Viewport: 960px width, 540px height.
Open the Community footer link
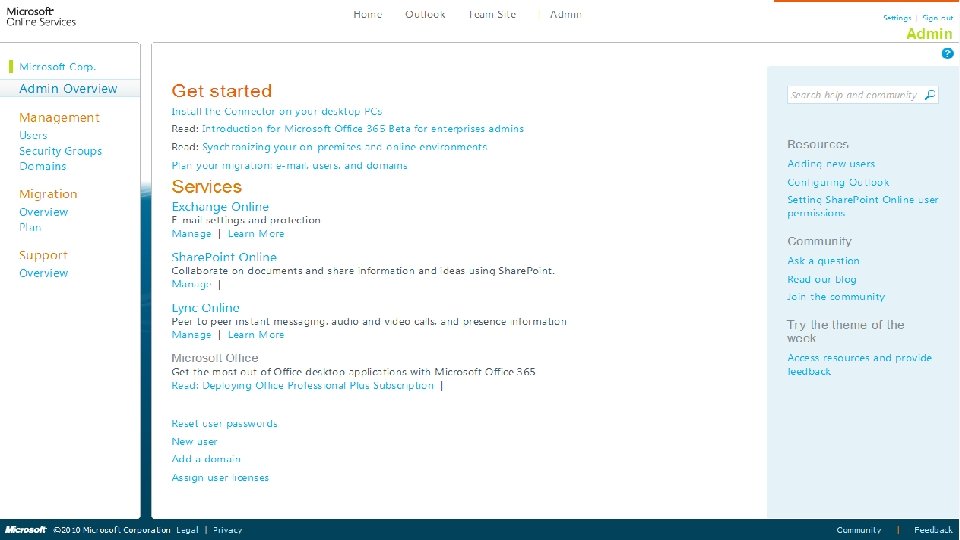point(858,530)
